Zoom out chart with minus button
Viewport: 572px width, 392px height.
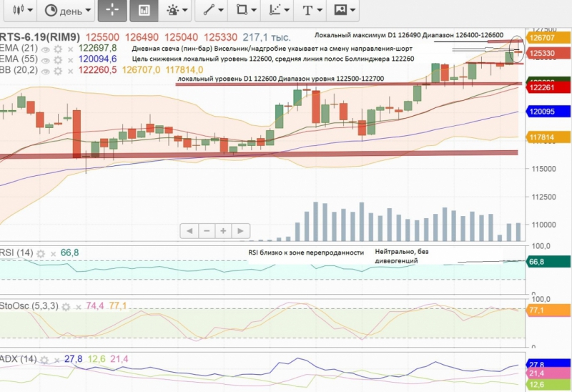point(207,230)
